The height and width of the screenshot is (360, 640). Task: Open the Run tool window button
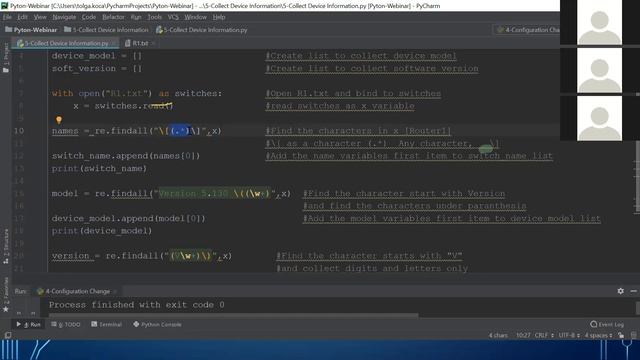tap(29, 324)
